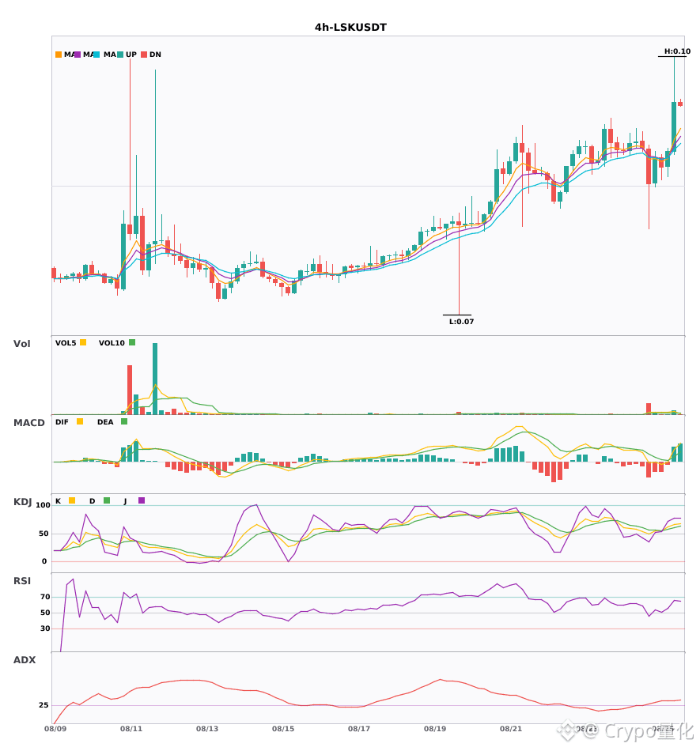Click the red DN legend swatch
The image size is (700, 751).
pyautogui.click(x=144, y=55)
